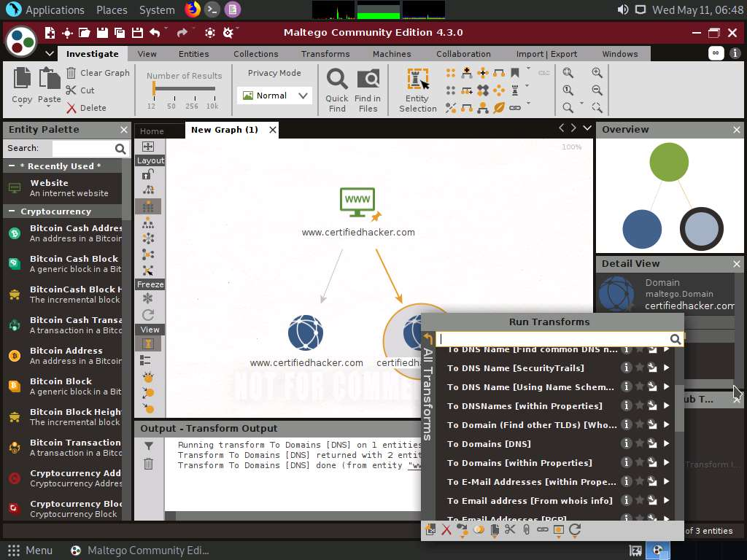
Task: Toggle the layout lock icon in graph sidebar
Action: coord(148,174)
